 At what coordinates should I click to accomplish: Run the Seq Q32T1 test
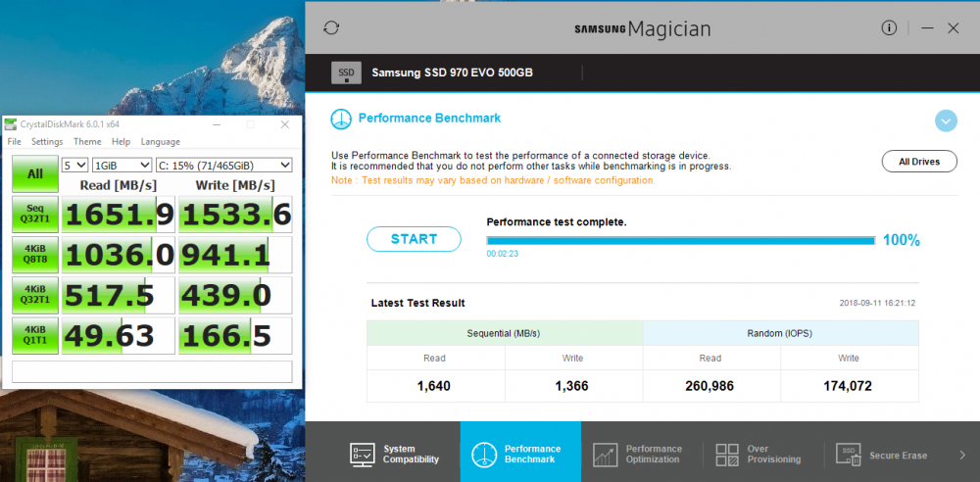[x=35, y=215]
